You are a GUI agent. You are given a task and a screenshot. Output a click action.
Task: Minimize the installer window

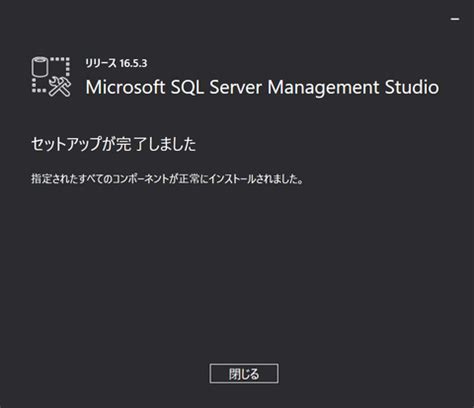click(455, 19)
